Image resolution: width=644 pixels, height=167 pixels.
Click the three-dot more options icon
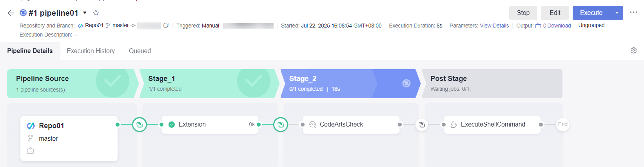[633, 13]
